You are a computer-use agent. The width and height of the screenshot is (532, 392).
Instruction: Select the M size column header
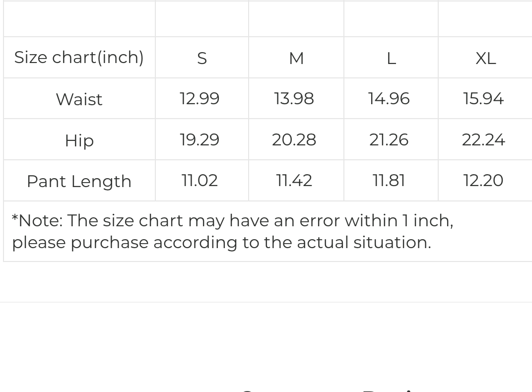pos(296,59)
